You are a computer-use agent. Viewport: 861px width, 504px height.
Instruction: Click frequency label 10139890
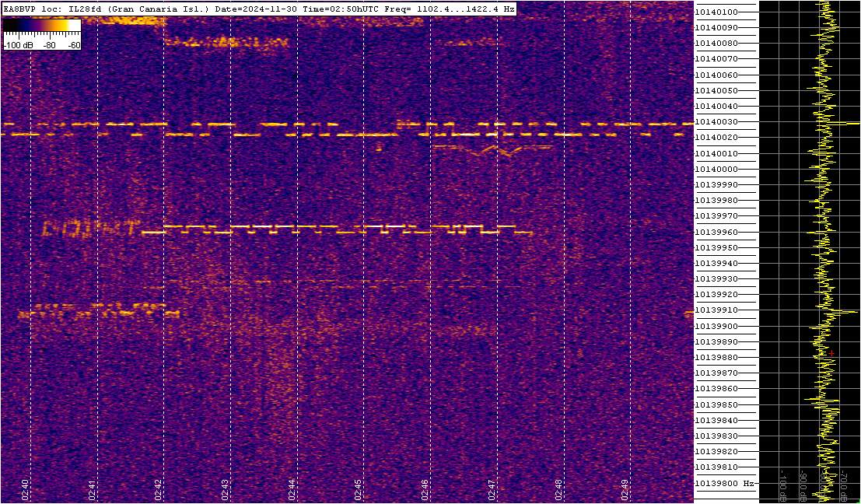tap(716, 341)
